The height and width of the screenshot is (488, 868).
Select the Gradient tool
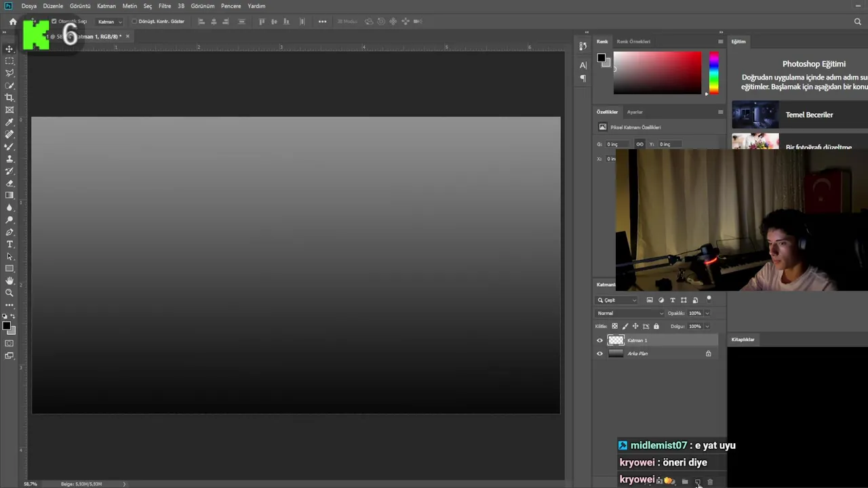coord(9,195)
